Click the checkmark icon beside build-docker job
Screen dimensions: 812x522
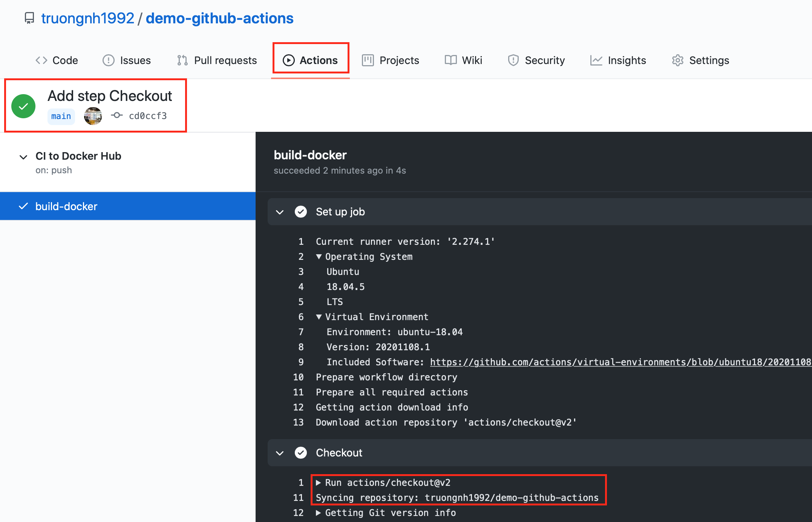23,206
